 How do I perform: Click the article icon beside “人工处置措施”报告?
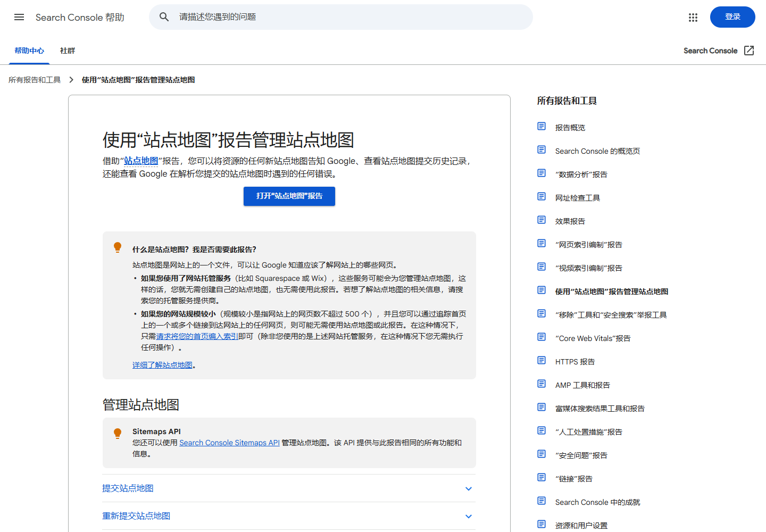(x=542, y=430)
